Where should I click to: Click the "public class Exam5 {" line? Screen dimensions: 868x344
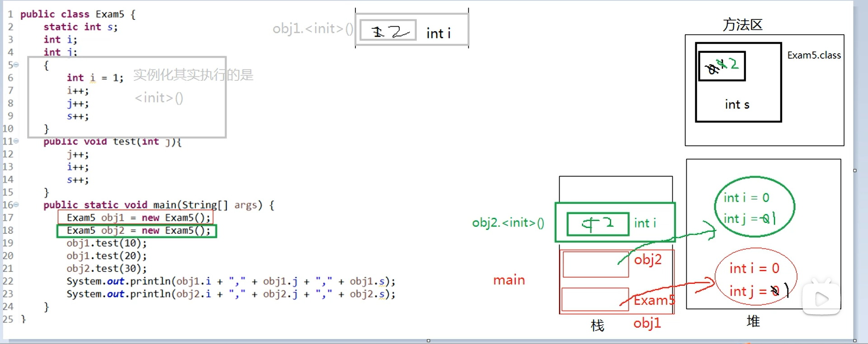point(78,14)
